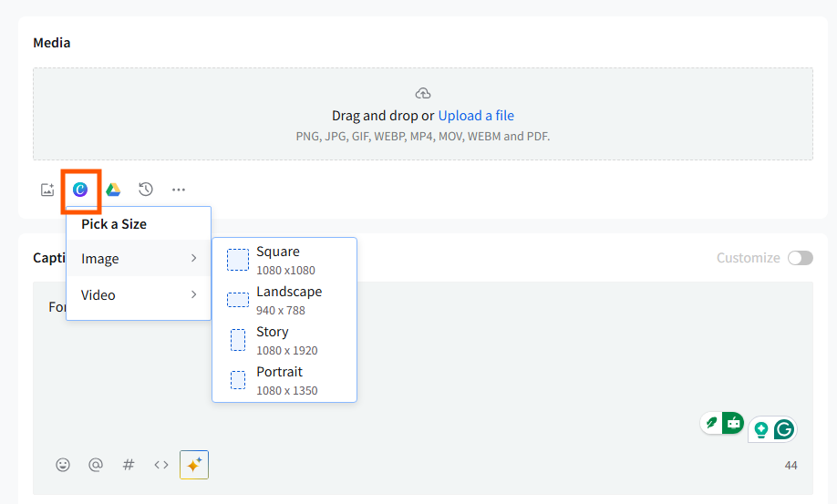Screen dimensions: 837x504
Task: Choose Landscape 940 x 788 size
Action: [284, 300]
